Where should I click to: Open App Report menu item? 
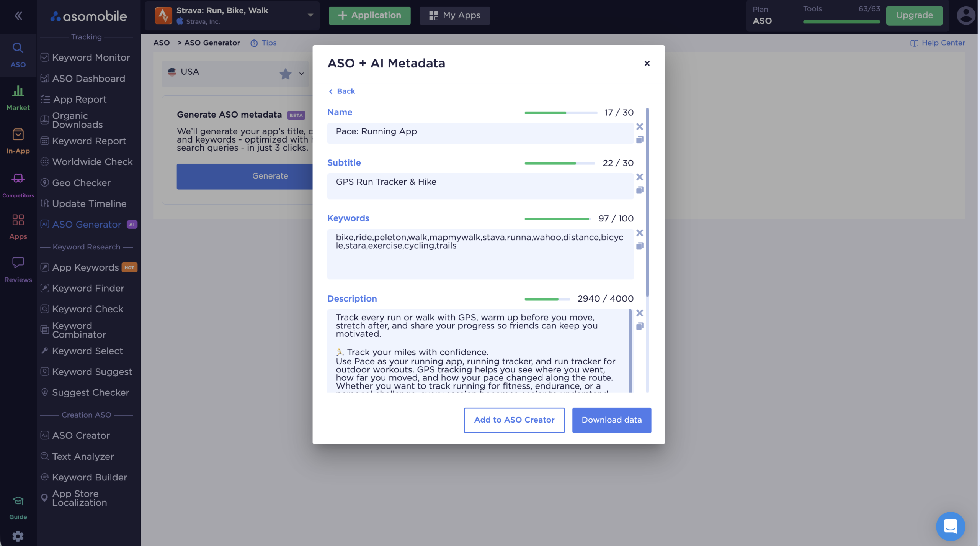coord(74,99)
